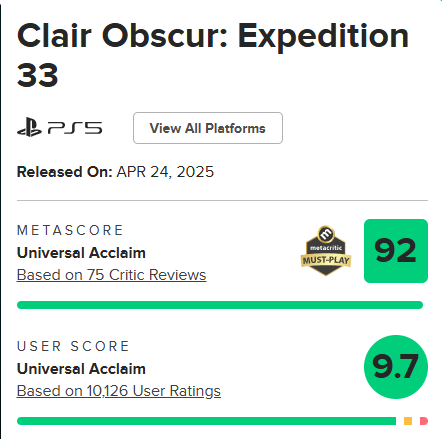Click the full green Metascore distribution bar

point(220,305)
